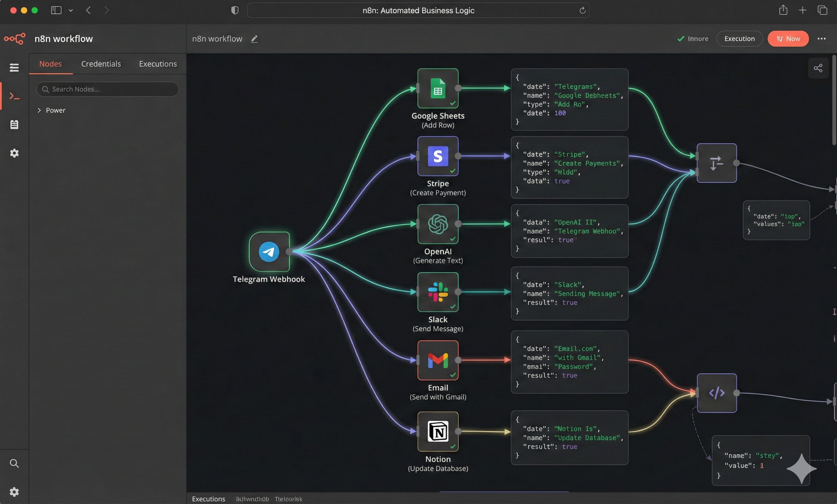Open the OpenAI (Generate Text) node
Image resolution: width=837 pixels, height=504 pixels.
tap(438, 224)
